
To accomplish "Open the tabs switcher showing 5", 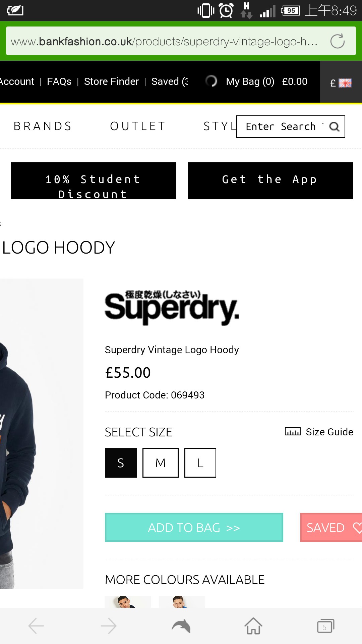I will tap(325, 626).
